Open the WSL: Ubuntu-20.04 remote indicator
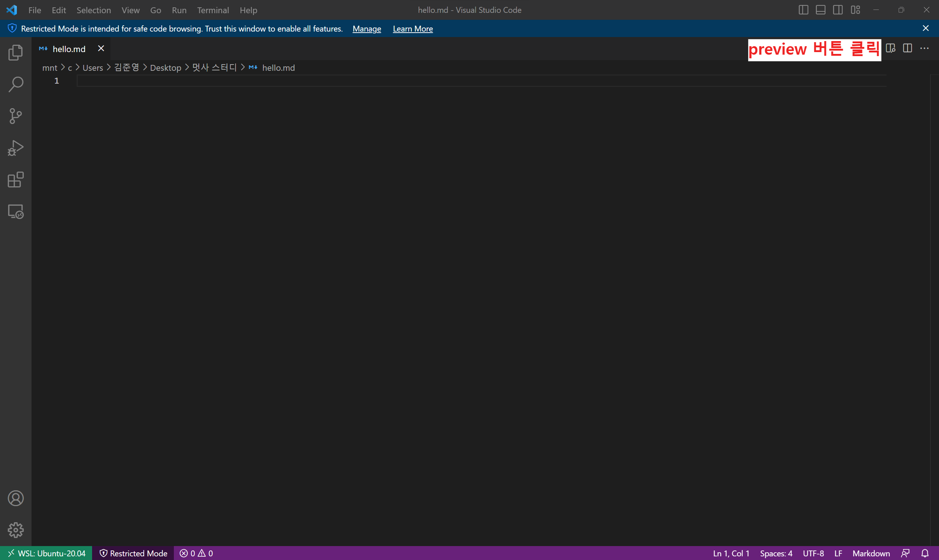 coord(46,553)
